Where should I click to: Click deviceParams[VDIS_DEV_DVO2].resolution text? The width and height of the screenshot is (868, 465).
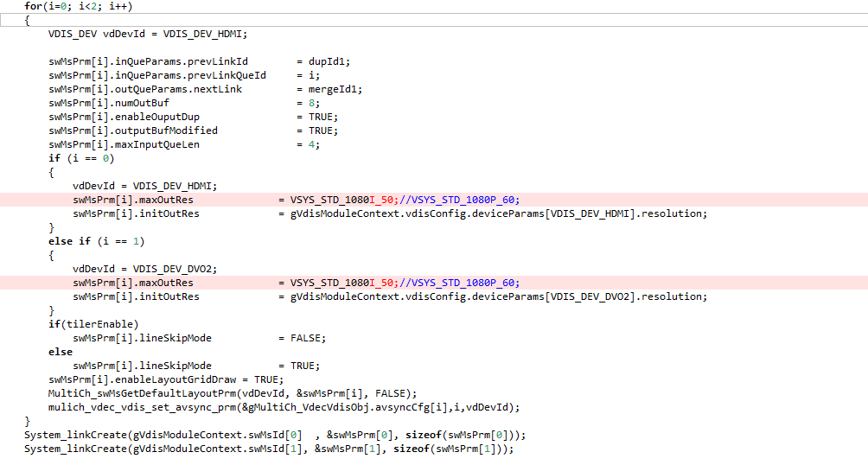[589, 296]
